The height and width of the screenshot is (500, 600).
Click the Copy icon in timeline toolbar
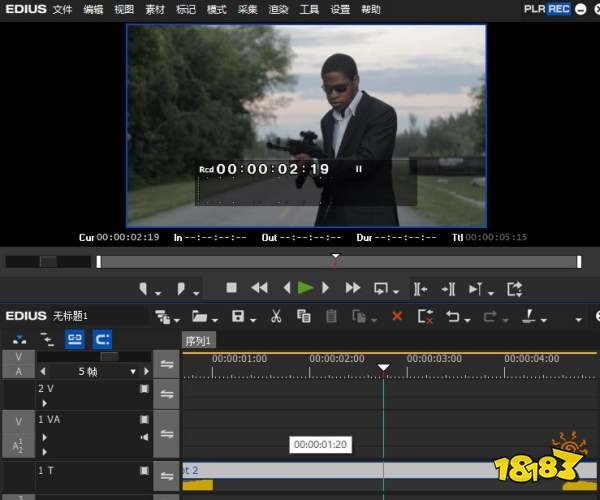pos(304,316)
